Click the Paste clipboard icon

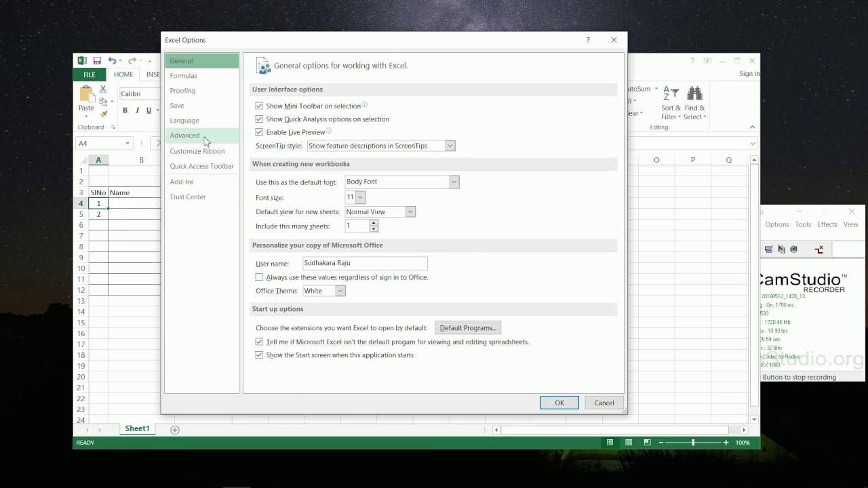point(86,94)
